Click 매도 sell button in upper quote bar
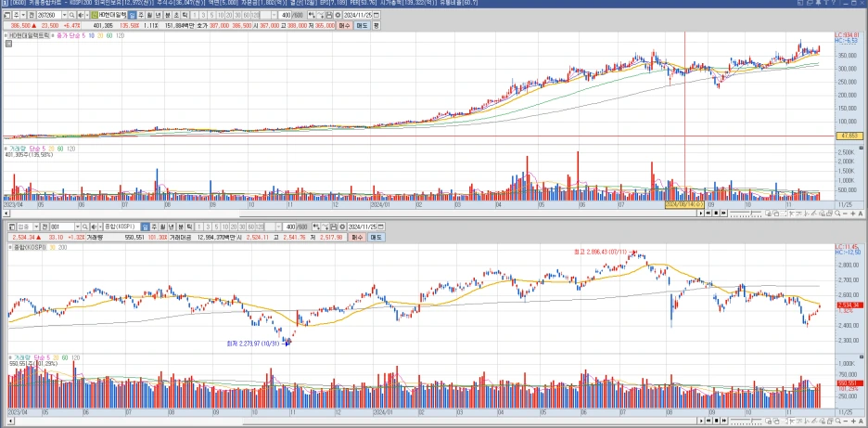Image resolution: width=868 pixels, height=428 pixels. (x=362, y=25)
